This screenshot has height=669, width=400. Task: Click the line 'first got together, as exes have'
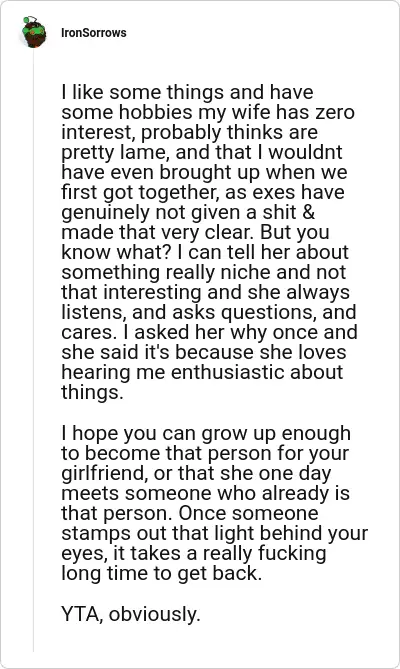203,192
